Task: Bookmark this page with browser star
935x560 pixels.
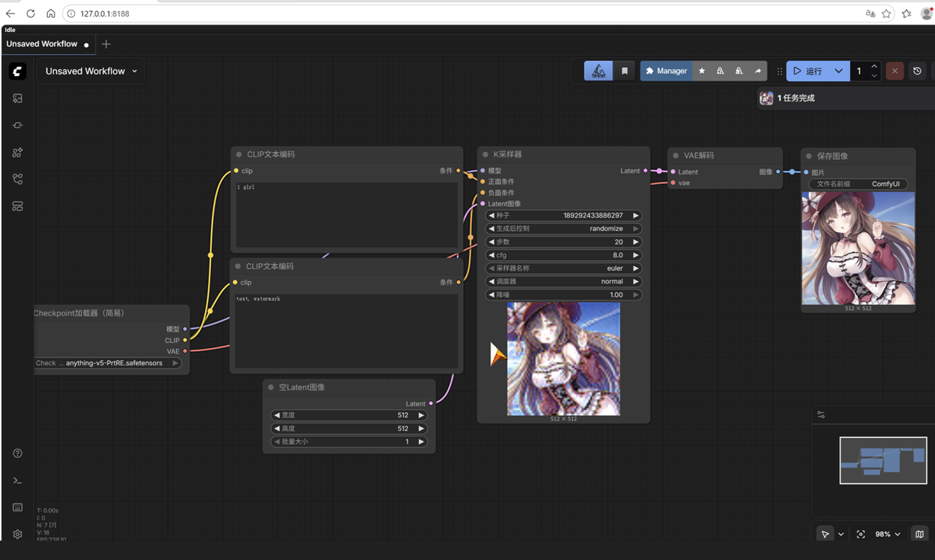Action: [x=887, y=13]
